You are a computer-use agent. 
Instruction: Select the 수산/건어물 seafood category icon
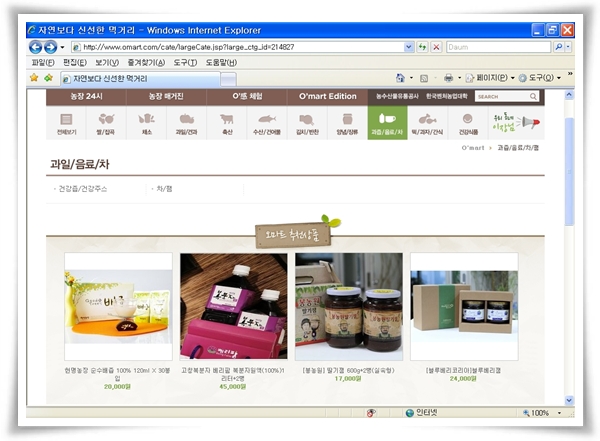[x=266, y=124]
